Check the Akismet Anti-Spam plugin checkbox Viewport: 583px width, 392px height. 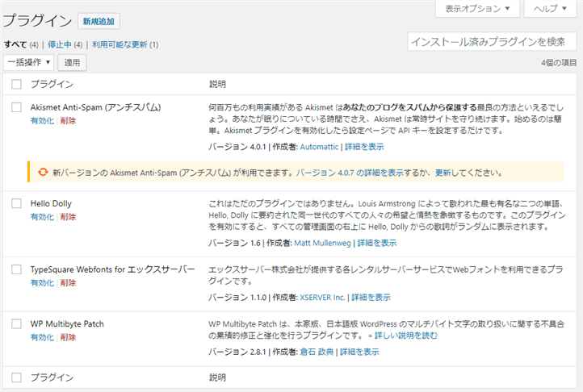[x=16, y=107]
